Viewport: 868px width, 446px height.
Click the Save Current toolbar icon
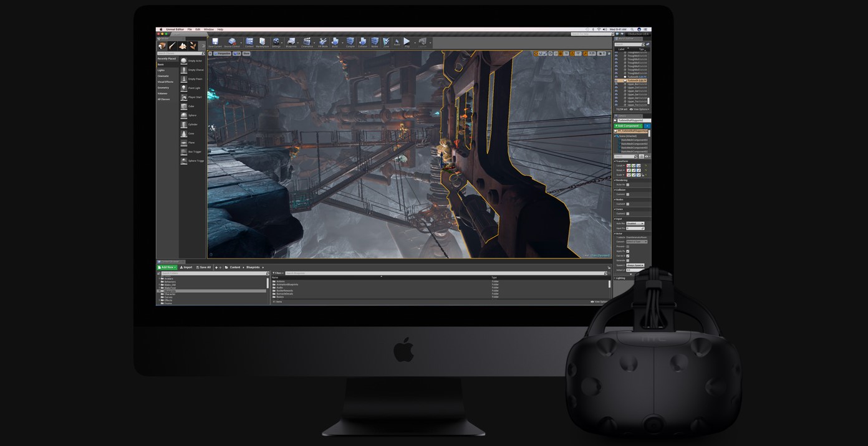pyautogui.click(x=215, y=42)
